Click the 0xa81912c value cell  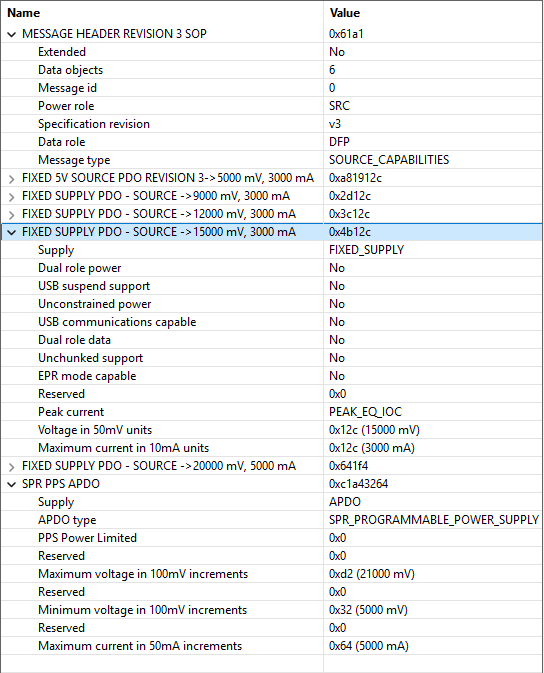click(x=356, y=178)
